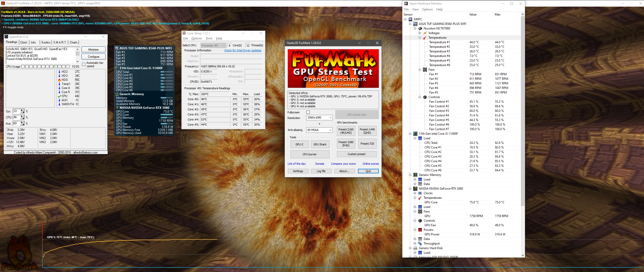This screenshot has width=644, height=272.
Task: Click the Sys speed input field showing 33
Action: click(x=17, y=111)
